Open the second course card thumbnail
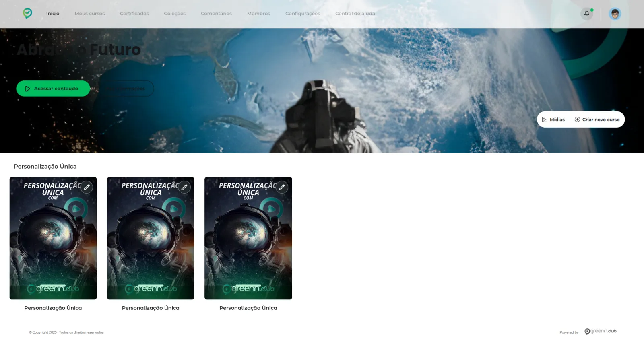Viewport: 644px width, 338px height. (x=151, y=238)
